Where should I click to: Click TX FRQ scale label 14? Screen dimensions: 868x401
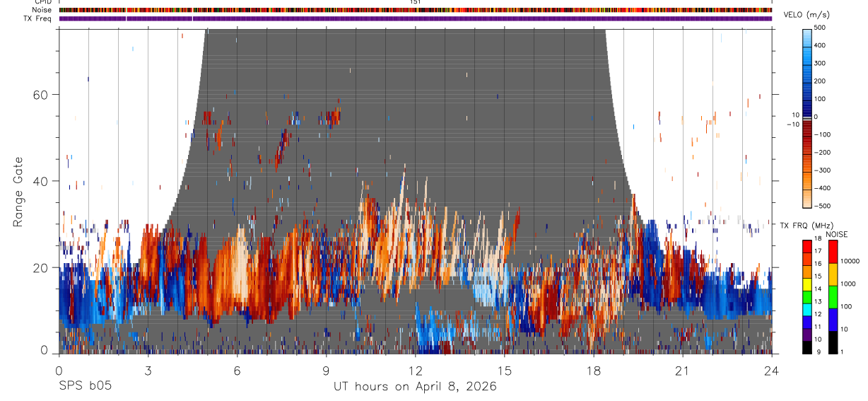pyautogui.click(x=819, y=289)
